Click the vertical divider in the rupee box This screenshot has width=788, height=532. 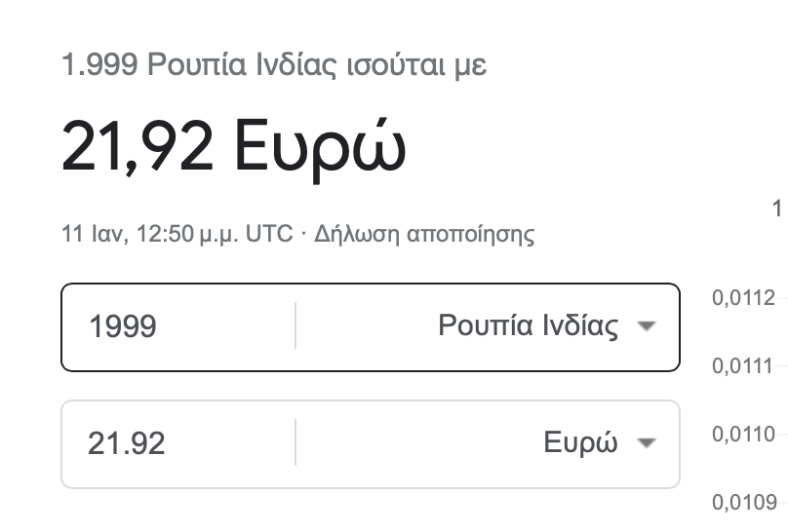(x=295, y=325)
